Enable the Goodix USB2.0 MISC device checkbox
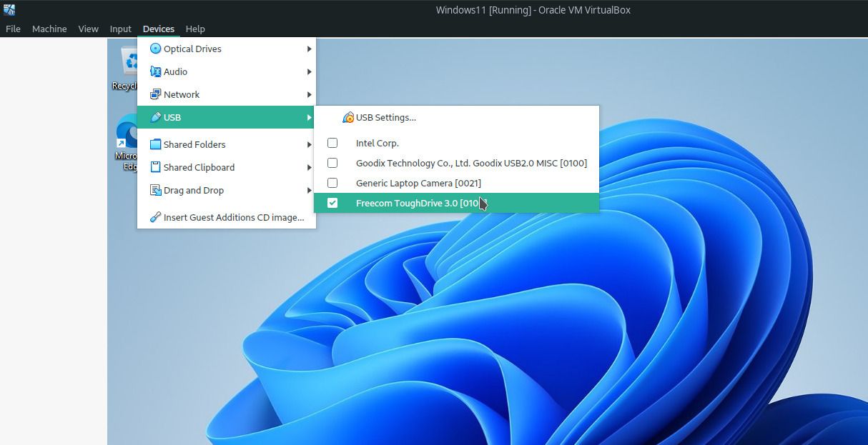Screen dimensions: 868x445 [332, 163]
